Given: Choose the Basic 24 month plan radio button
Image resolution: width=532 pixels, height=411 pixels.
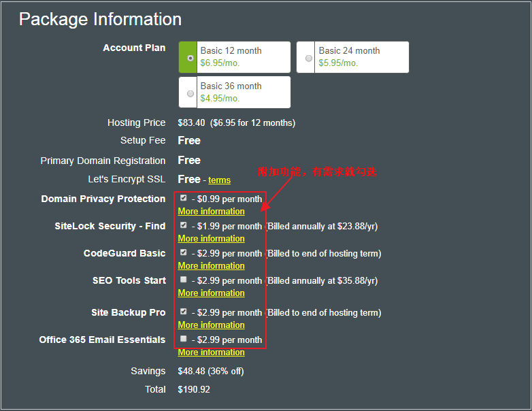Looking at the screenshot, I should tap(309, 58).
